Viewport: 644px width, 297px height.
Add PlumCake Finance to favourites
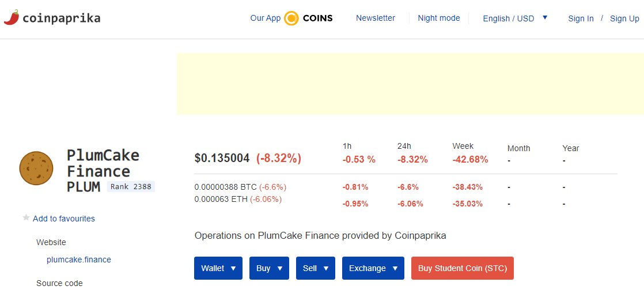pos(64,219)
